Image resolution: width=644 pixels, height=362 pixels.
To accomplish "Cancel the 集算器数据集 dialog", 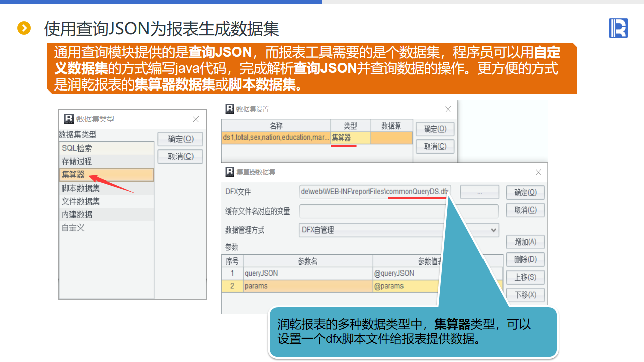I will pos(525,210).
